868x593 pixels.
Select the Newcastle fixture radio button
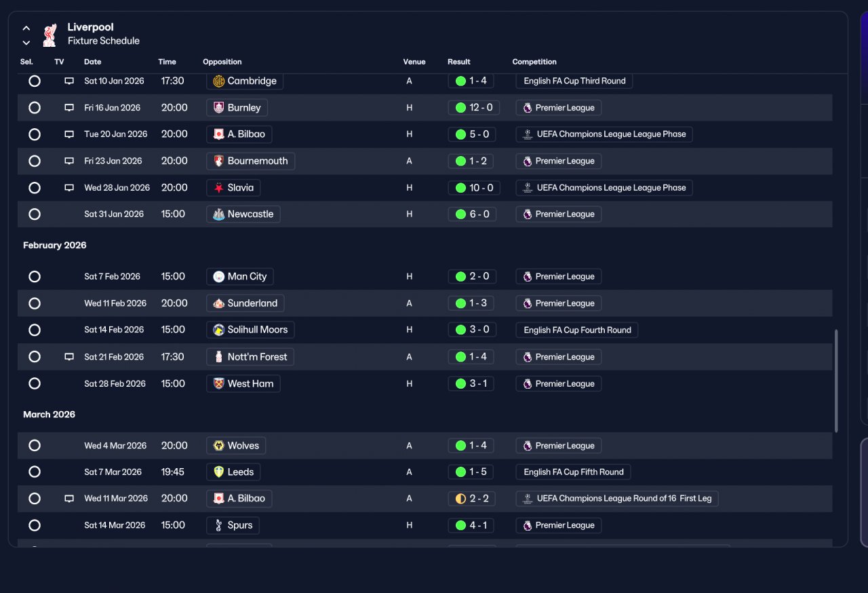click(35, 214)
